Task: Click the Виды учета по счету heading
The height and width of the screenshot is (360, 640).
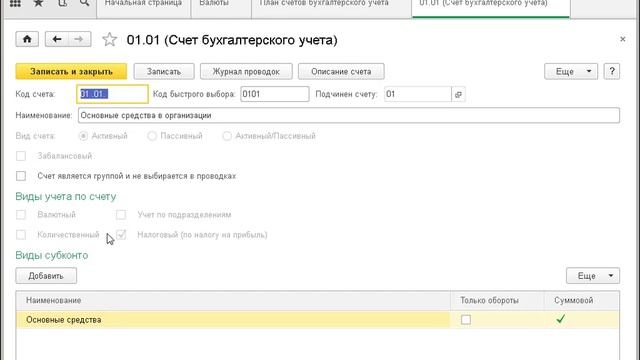Action: [66, 197]
